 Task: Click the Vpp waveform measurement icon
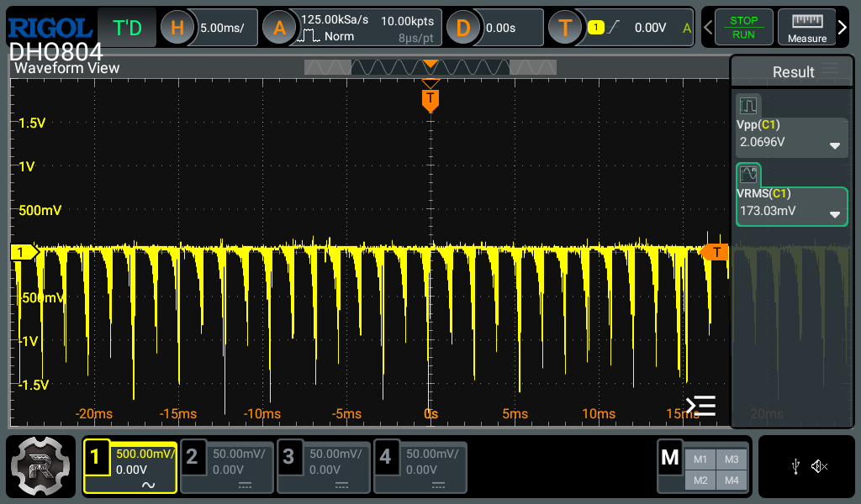pyautogui.click(x=748, y=106)
